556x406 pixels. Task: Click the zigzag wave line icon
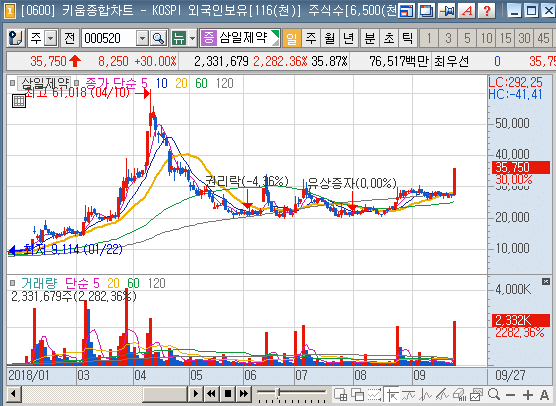point(426,394)
